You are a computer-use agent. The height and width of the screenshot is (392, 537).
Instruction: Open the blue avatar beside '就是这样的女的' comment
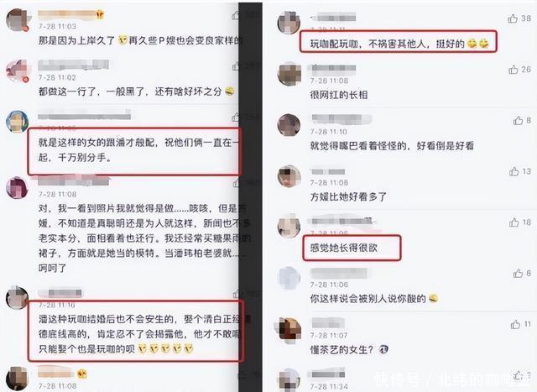pos(18,122)
